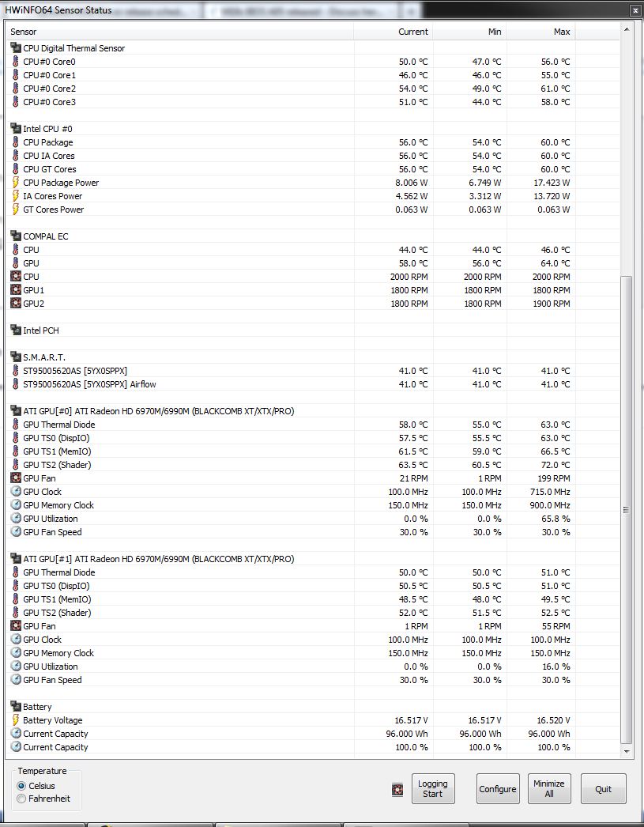Image resolution: width=644 pixels, height=827 pixels.
Task: Click the Min column header
Action: pyautogui.click(x=469, y=32)
